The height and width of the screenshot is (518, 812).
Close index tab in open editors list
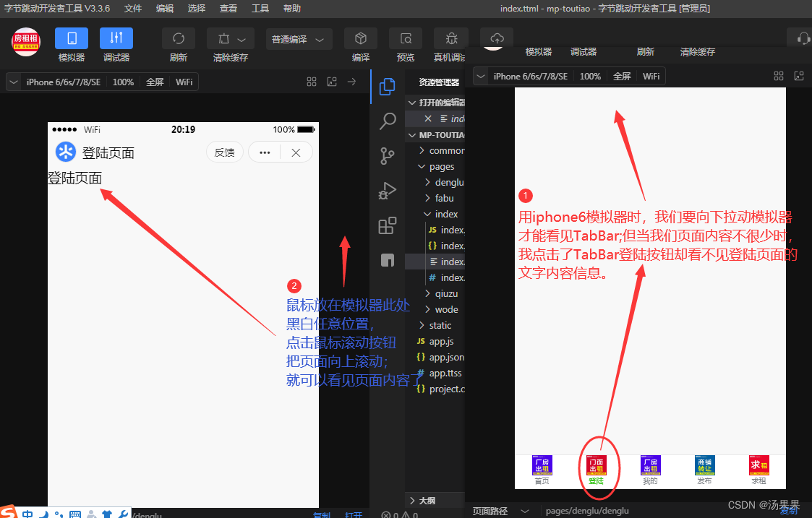coord(428,118)
